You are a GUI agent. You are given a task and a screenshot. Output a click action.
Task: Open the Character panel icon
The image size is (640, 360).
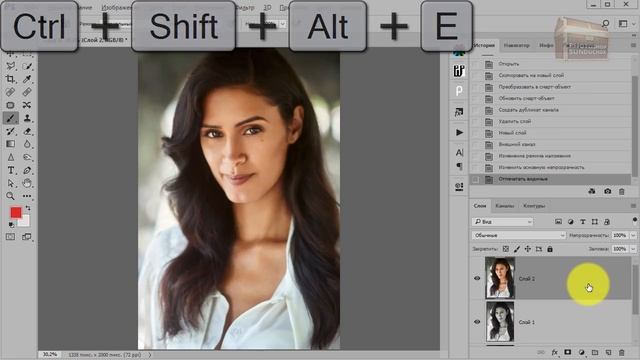click(459, 152)
